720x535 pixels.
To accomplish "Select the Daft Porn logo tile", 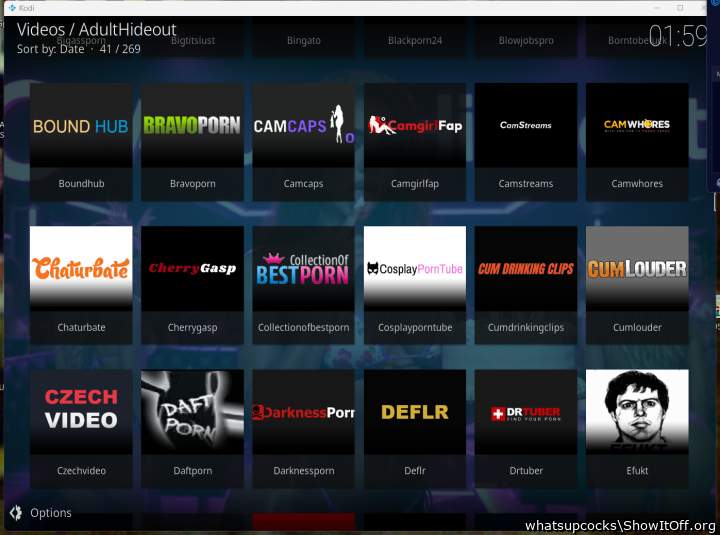I will point(192,412).
